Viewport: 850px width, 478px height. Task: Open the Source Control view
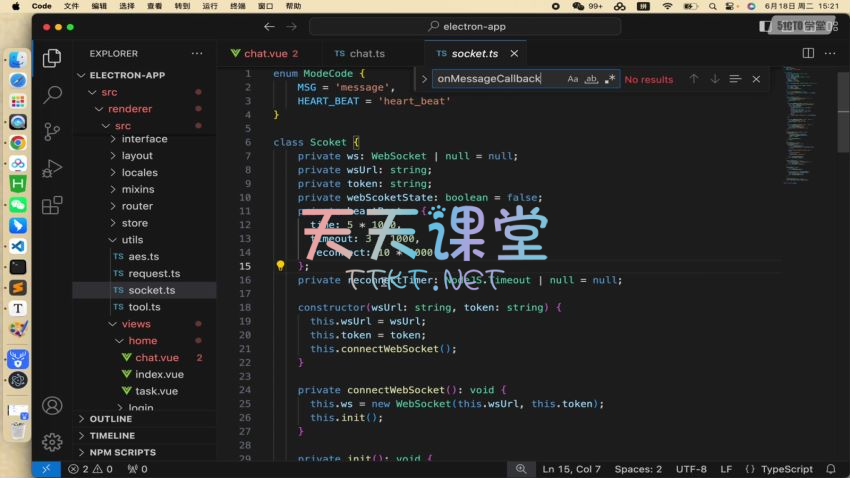click(x=52, y=131)
